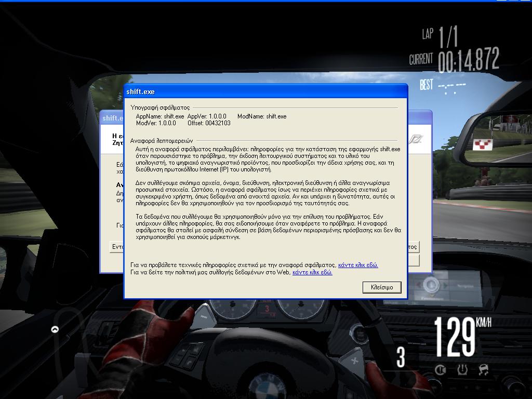Click the CURRENT time 00:14.872
The width and height of the screenshot is (532, 399).
click(x=454, y=60)
